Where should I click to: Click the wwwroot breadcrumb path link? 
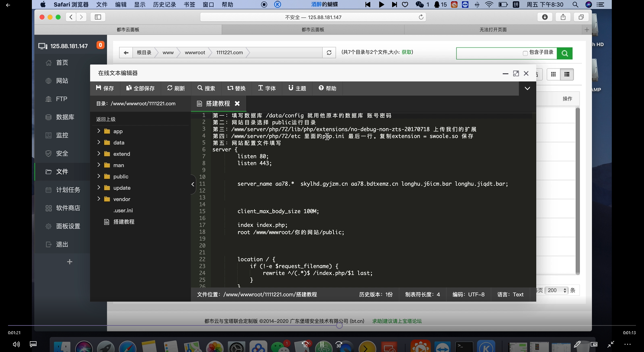click(195, 53)
